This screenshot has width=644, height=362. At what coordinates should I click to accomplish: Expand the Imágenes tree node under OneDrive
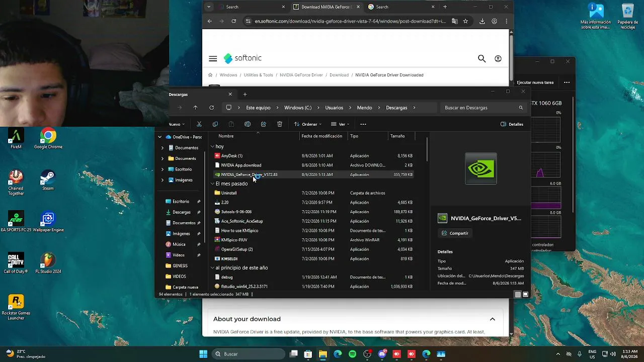click(162, 180)
